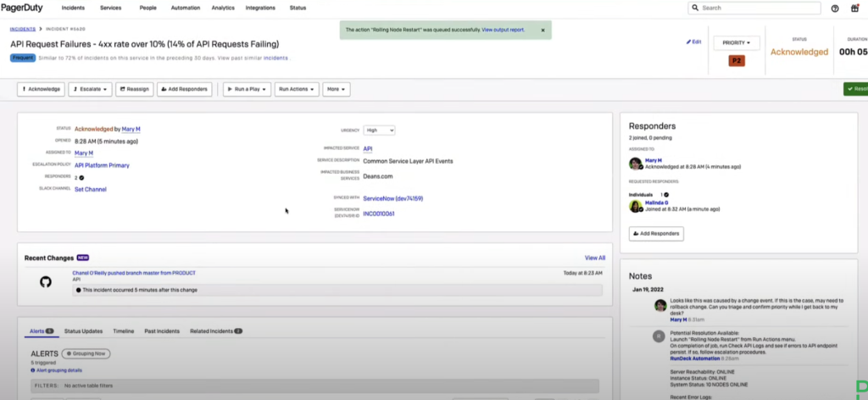Open the Run Actions dropdown
Image resolution: width=868 pixels, height=400 pixels.
[x=297, y=89]
